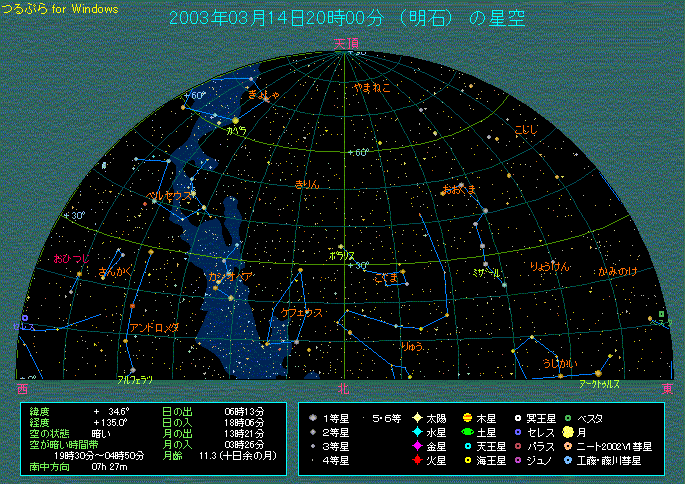This screenshot has height=484, width=685.
Task: Click the ニート2002V1彗星 comet legend icon
Action: click(x=567, y=447)
